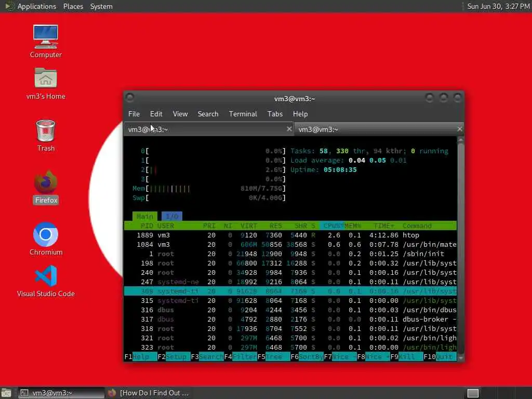Click the F8 Nice + function button
532x399 pixels.
[373, 356]
